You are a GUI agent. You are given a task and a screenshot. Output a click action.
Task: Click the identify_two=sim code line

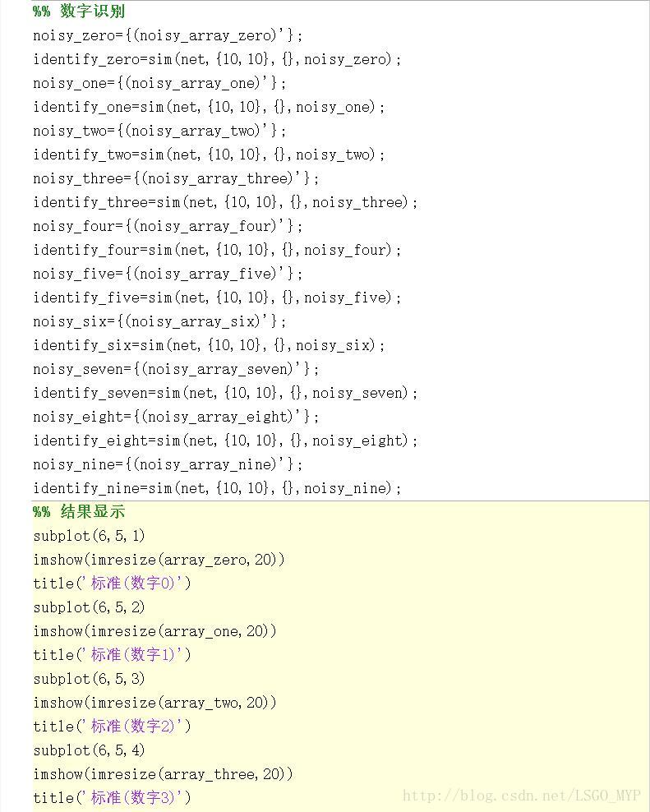tap(209, 155)
